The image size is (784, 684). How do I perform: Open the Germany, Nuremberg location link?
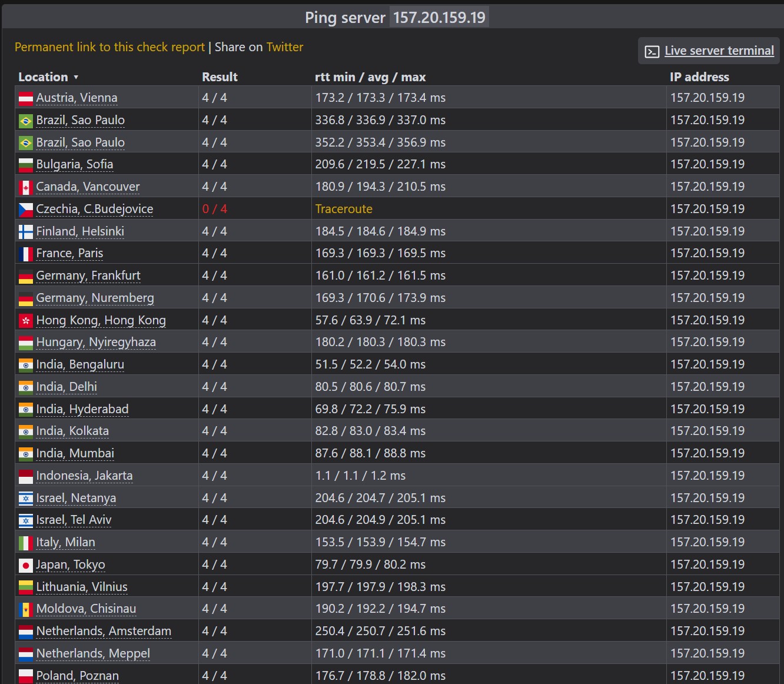tap(95, 298)
